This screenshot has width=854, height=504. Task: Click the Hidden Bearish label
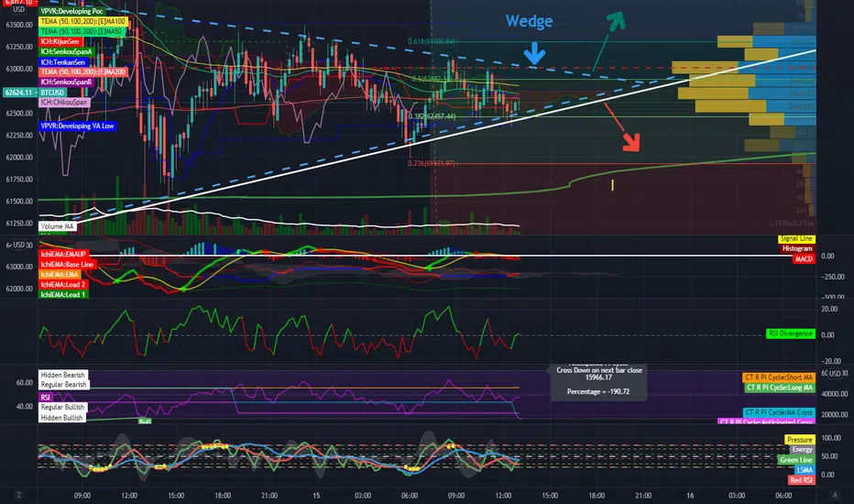63,375
